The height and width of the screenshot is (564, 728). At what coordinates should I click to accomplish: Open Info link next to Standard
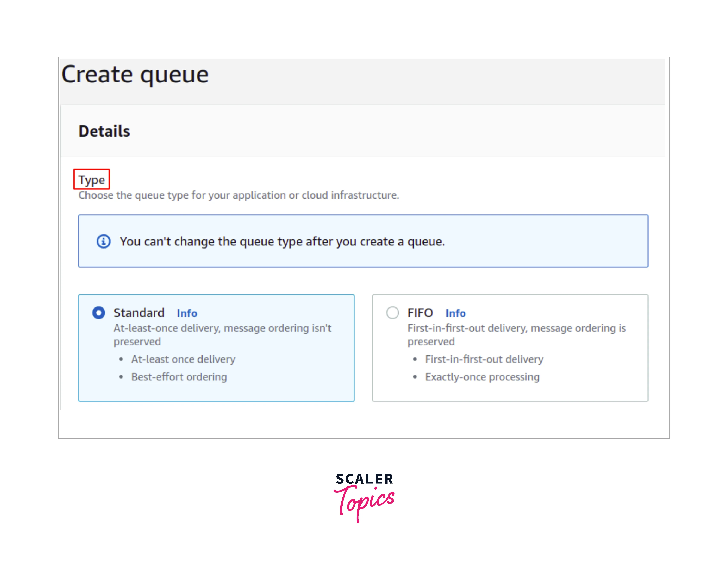pos(187,313)
